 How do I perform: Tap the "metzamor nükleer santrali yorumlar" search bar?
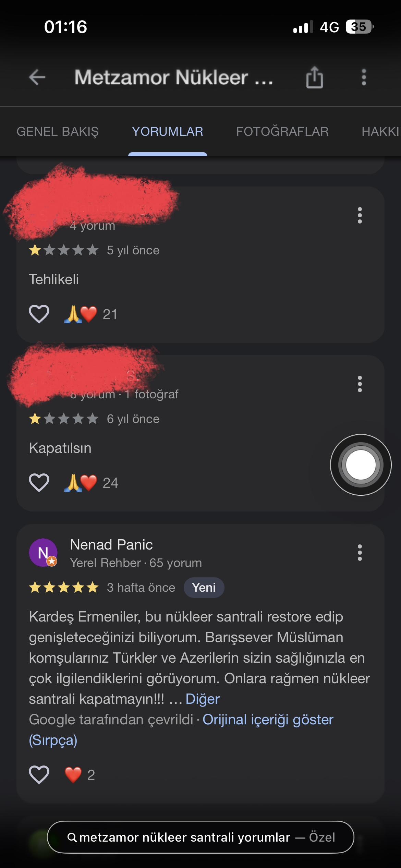[200, 837]
